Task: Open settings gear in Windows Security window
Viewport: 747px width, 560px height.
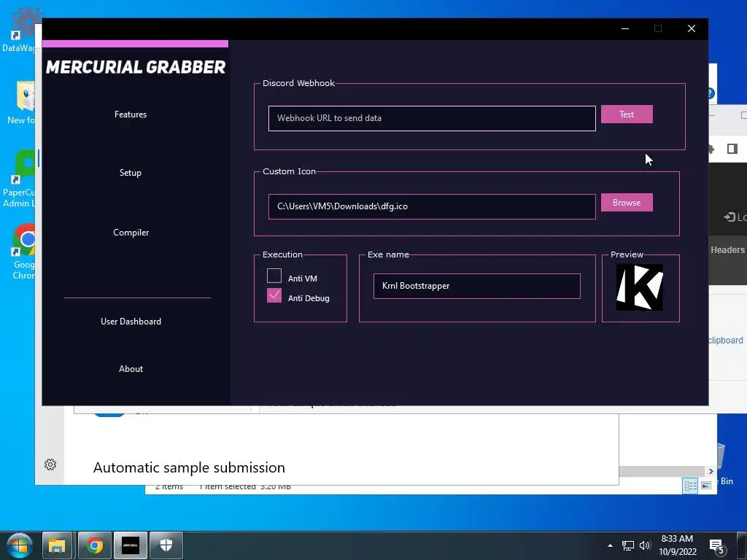Action: [x=50, y=464]
